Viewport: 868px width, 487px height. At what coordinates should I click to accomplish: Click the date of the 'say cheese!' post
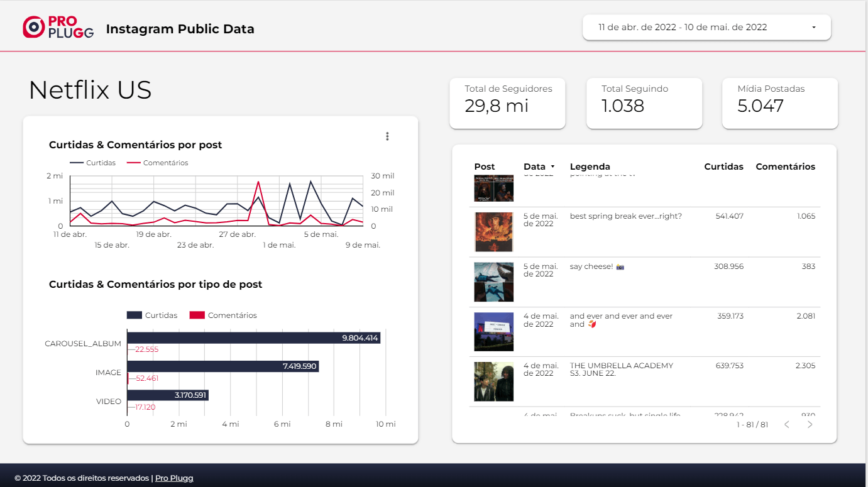pyautogui.click(x=541, y=270)
